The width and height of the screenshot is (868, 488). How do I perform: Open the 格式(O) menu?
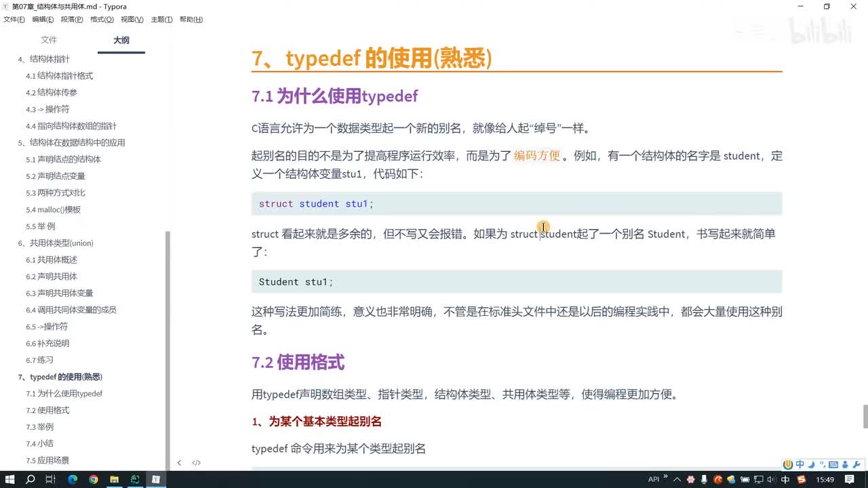tap(102, 20)
